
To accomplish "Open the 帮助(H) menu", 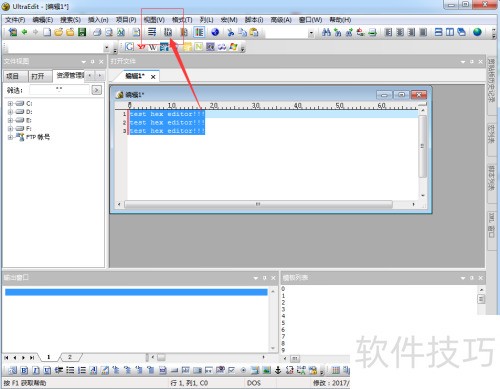I will coord(340,20).
